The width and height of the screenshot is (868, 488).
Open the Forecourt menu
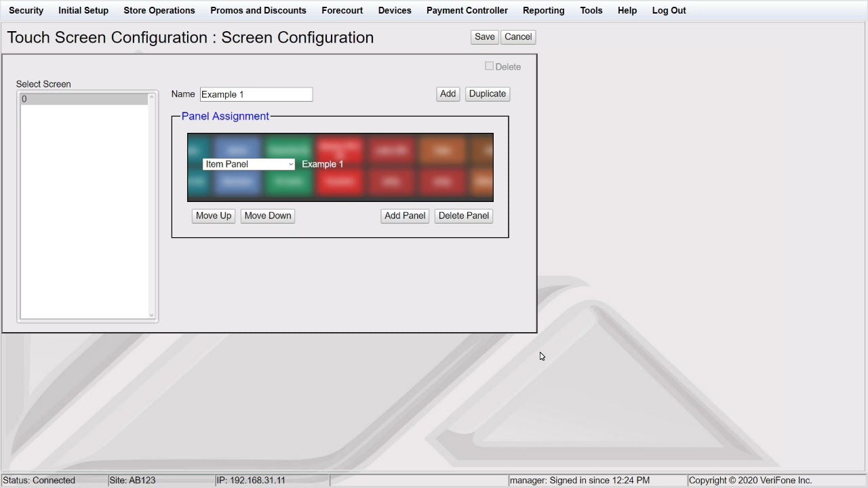pos(342,10)
